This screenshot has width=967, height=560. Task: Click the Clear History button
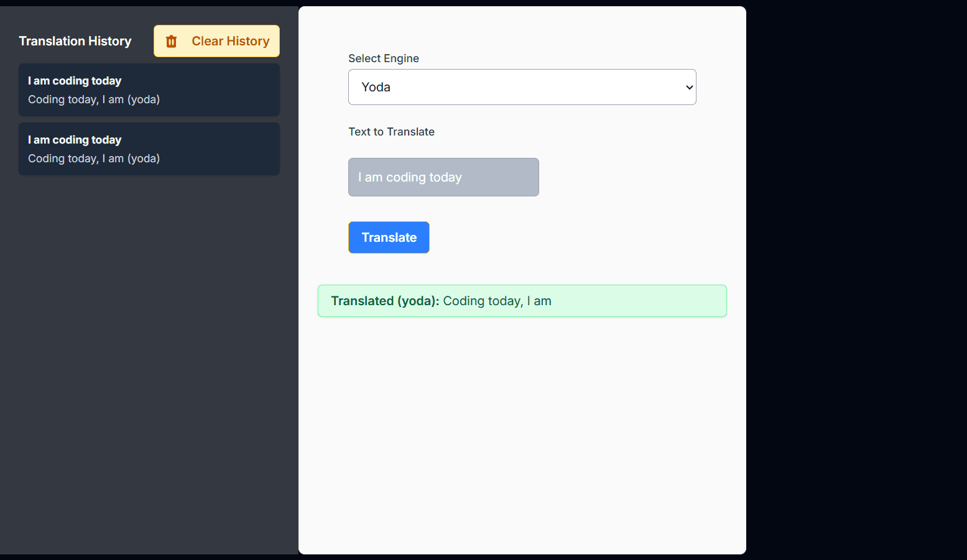click(216, 41)
